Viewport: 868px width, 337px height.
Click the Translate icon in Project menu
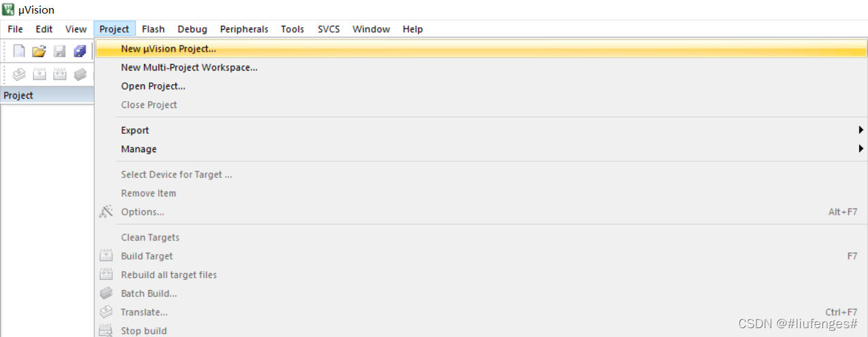coord(105,312)
